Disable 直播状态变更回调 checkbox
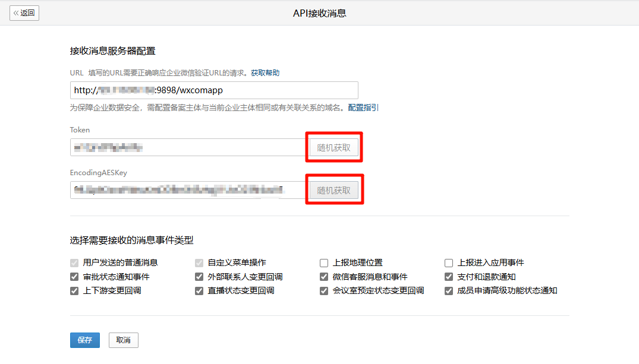This screenshot has width=639, height=364. click(199, 291)
